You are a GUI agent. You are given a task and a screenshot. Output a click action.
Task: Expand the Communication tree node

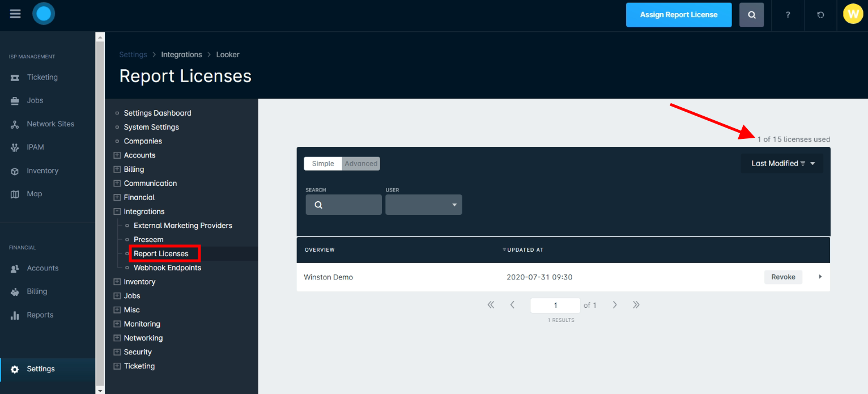point(117,183)
